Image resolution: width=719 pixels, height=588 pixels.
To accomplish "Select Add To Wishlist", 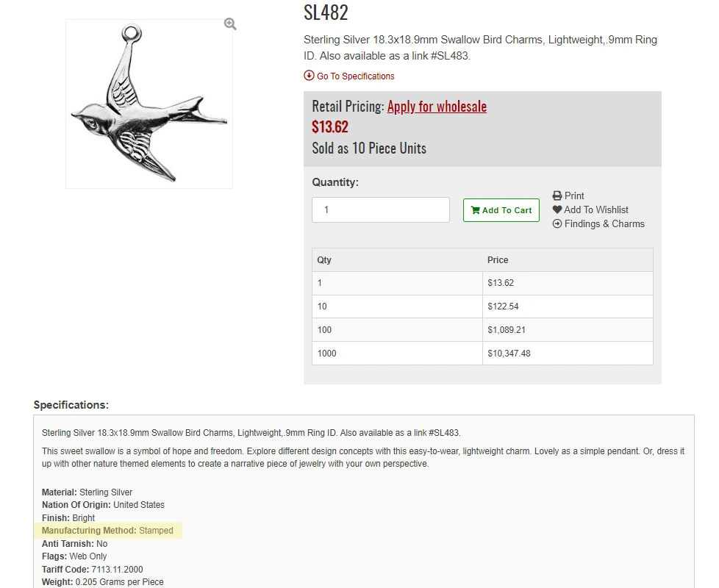I will 596,210.
